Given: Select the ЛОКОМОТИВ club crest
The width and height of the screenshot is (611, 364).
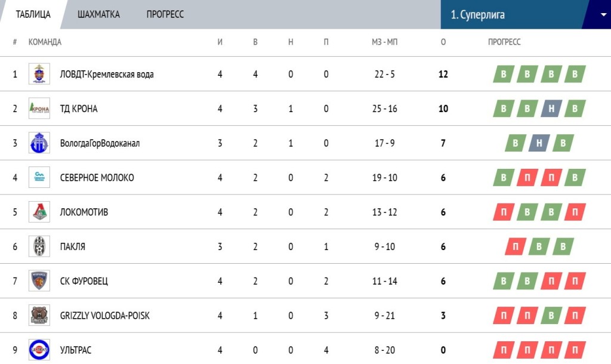Looking at the screenshot, I should [39, 212].
